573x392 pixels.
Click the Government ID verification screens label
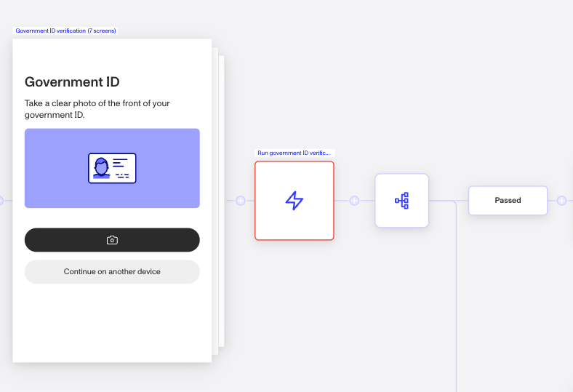[65, 31]
